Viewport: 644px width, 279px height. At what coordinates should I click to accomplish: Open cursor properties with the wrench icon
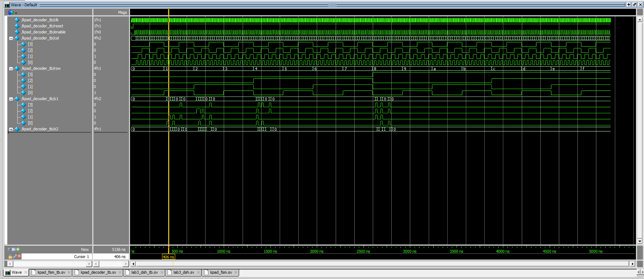coord(15,256)
